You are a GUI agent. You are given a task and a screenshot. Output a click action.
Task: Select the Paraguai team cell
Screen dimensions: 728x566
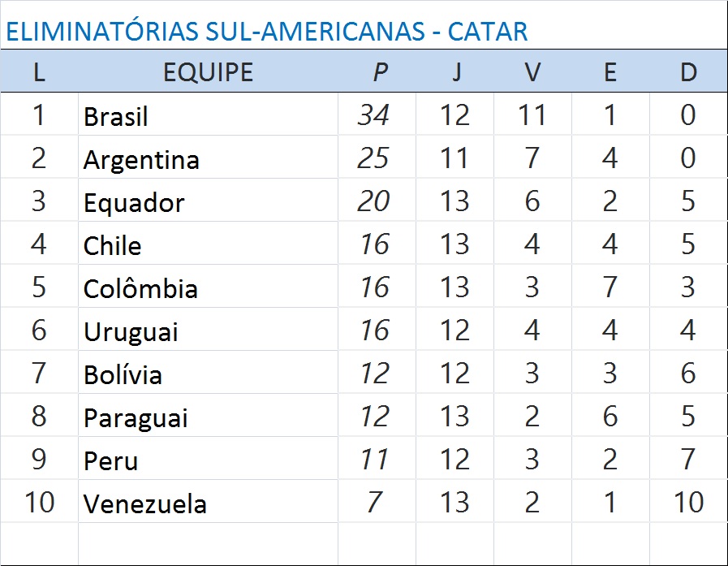[x=136, y=417]
